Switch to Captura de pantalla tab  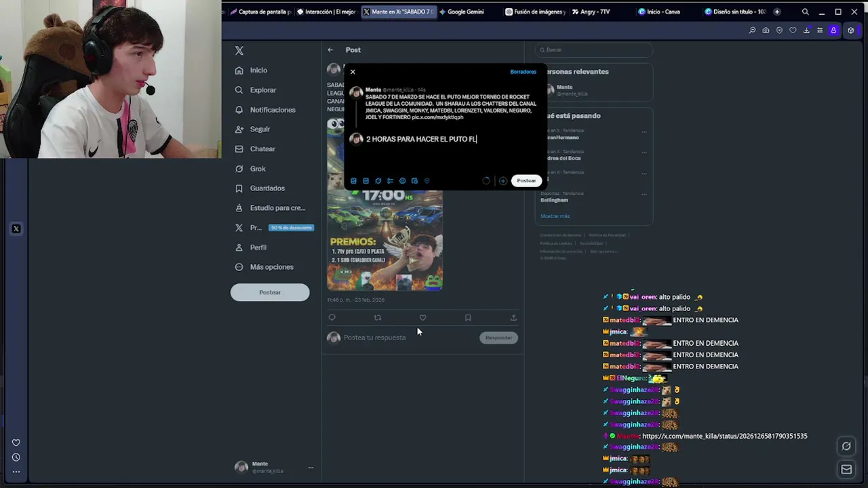click(x=260, y=12)
